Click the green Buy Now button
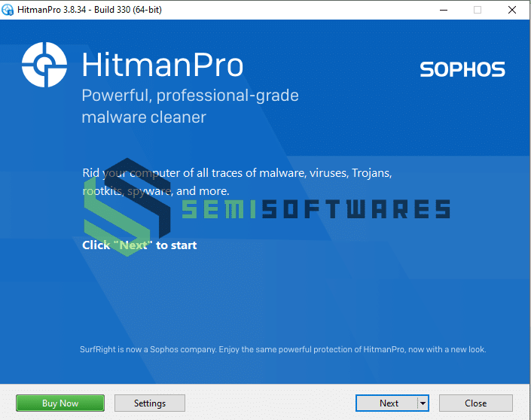This screenshot has height=420, width=531. tap(60, 403)
